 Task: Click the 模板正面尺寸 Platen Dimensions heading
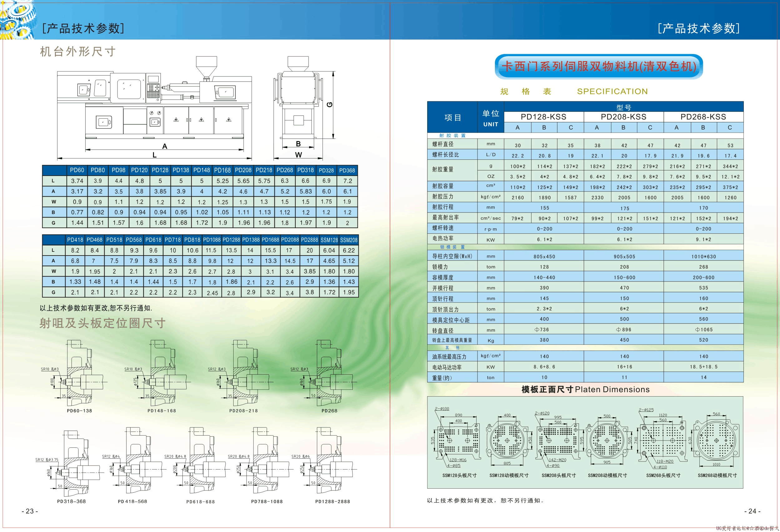pyautogui.click(x=585, y=389)
